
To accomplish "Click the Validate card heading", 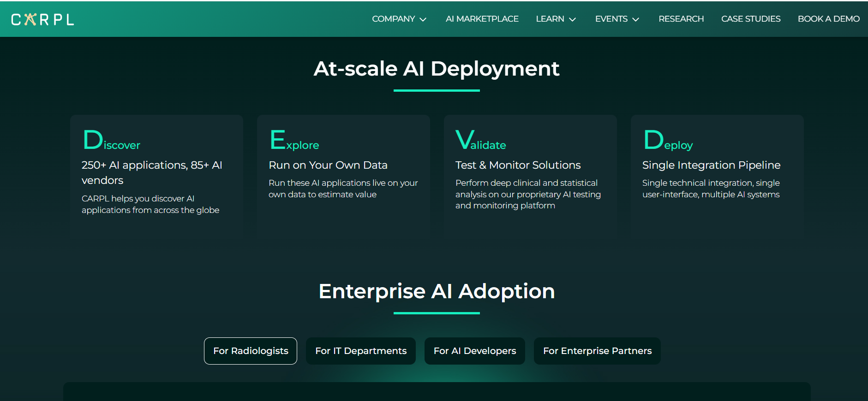I will tap(481, 140).
